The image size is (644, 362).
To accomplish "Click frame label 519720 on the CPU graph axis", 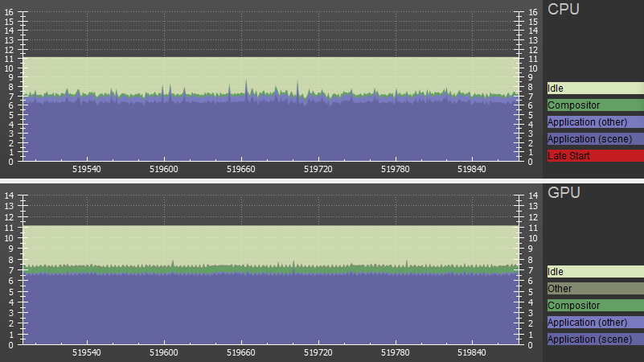I will [319, 170].
